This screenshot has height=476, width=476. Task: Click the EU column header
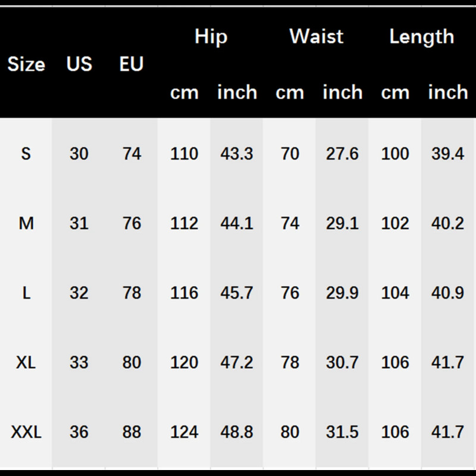[131, 64]
